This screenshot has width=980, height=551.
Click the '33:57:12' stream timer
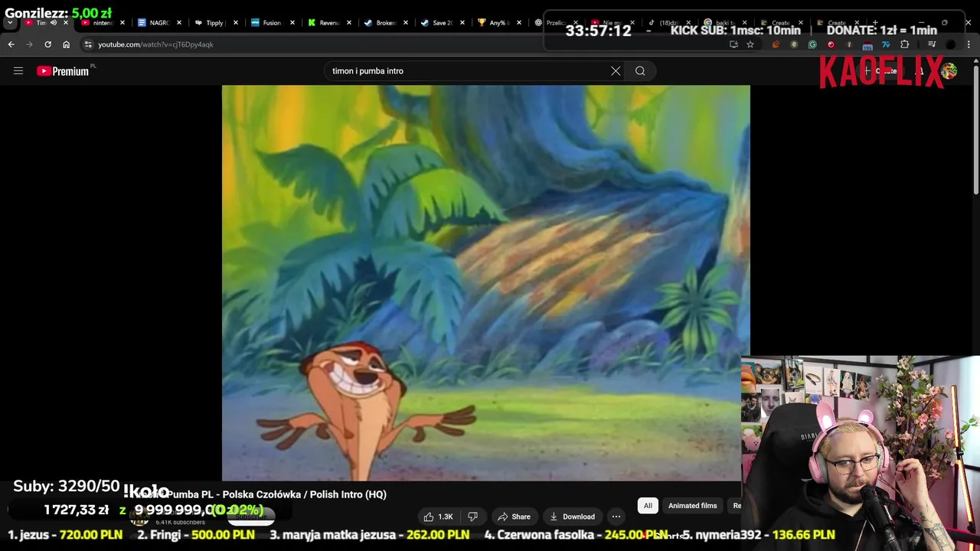[598, 31]
